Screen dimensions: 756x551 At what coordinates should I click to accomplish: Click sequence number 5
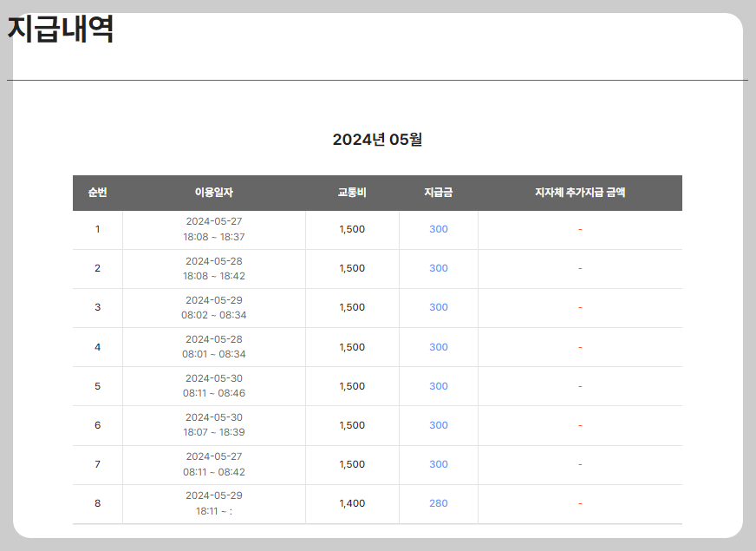pyautogui.click(x=97, y=386)
